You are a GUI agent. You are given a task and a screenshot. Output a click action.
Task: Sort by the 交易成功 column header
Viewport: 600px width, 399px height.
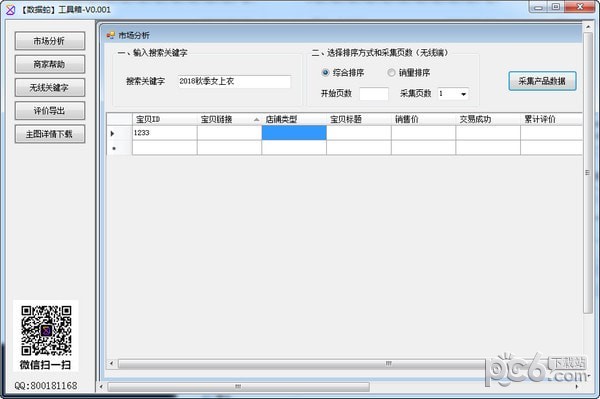coord(488,119)
